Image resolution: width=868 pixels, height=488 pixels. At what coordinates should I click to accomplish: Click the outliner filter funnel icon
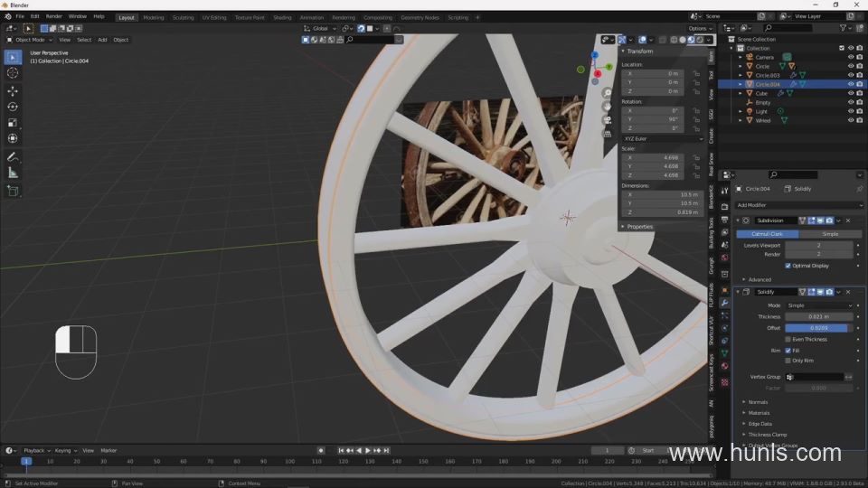pos(843,28)
